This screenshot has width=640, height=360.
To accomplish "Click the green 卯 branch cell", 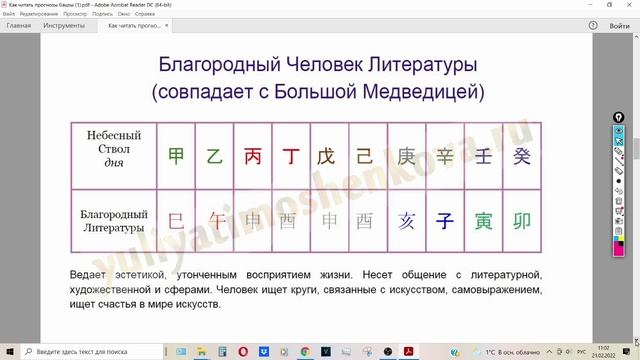I will tap(522, 221).
